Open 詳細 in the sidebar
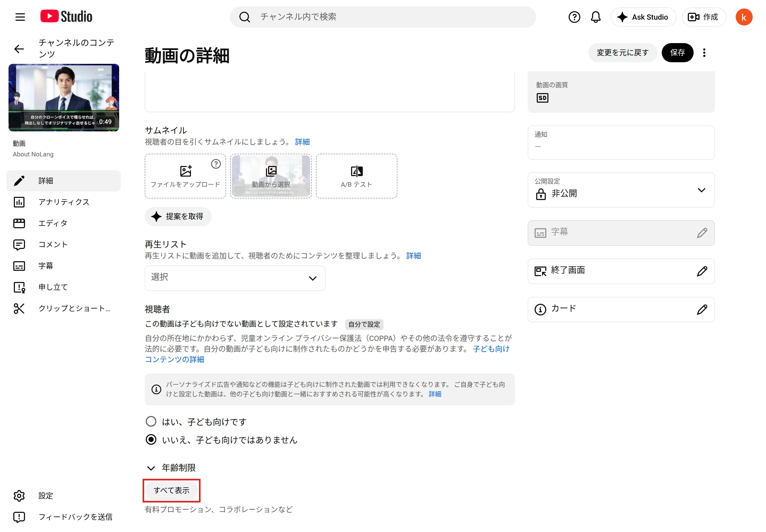 coord(63,181)
